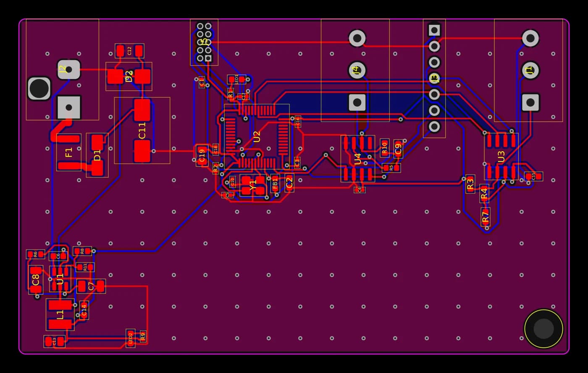Select the U1 regulator footprint
Viewport: 588px width, 373px height.
point(60,279)
